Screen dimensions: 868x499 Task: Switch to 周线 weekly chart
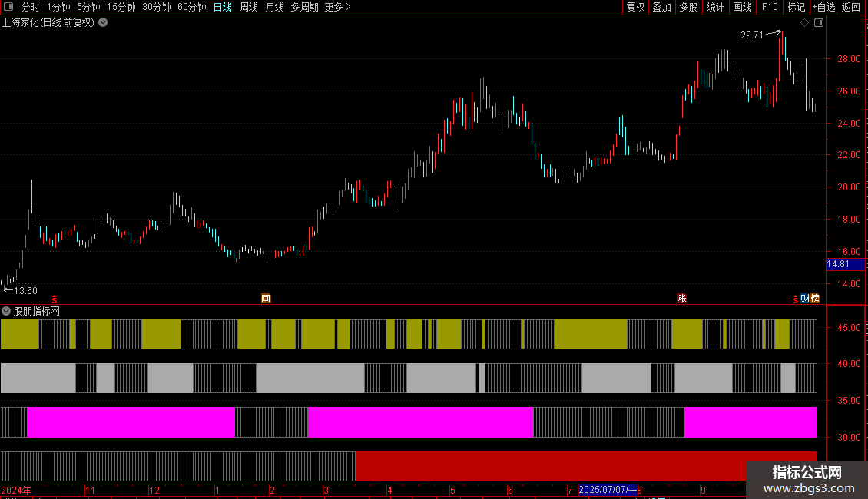249,7
